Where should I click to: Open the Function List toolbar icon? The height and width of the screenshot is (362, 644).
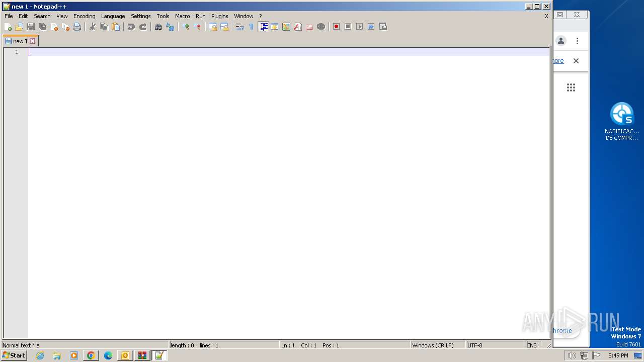(298, 27)
